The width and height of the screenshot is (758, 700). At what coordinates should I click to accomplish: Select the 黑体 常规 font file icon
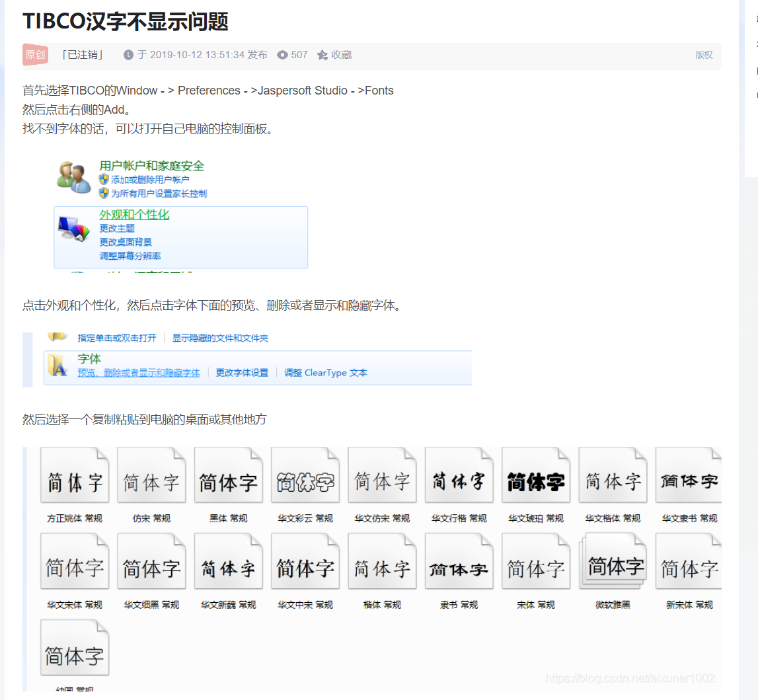pyautogui.click(x=229, y=475)
